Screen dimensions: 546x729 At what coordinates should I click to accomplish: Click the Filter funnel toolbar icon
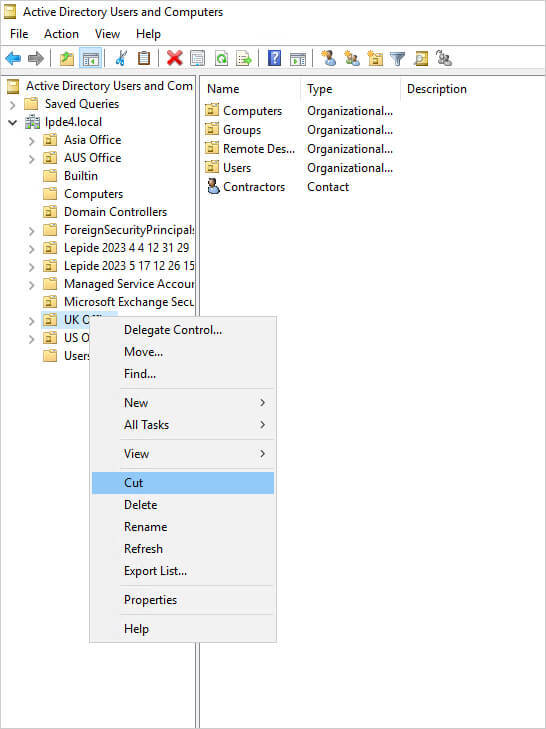pos(398,59)
